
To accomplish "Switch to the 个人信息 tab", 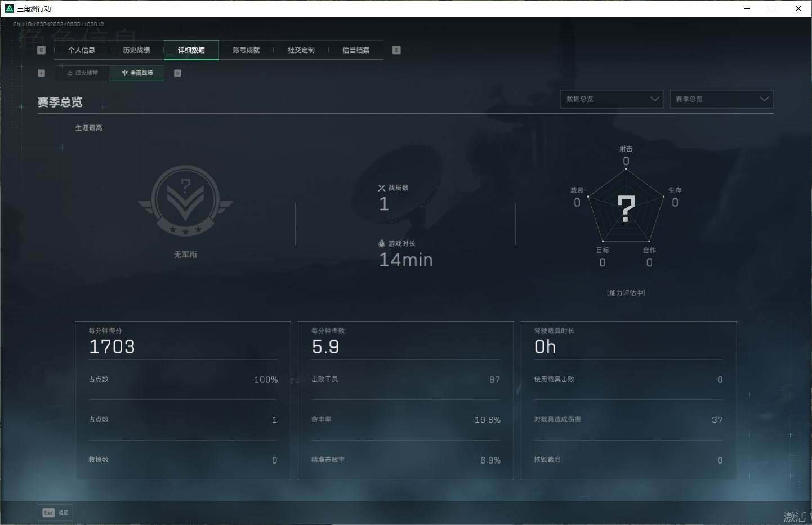I will [x=82, y=50].
